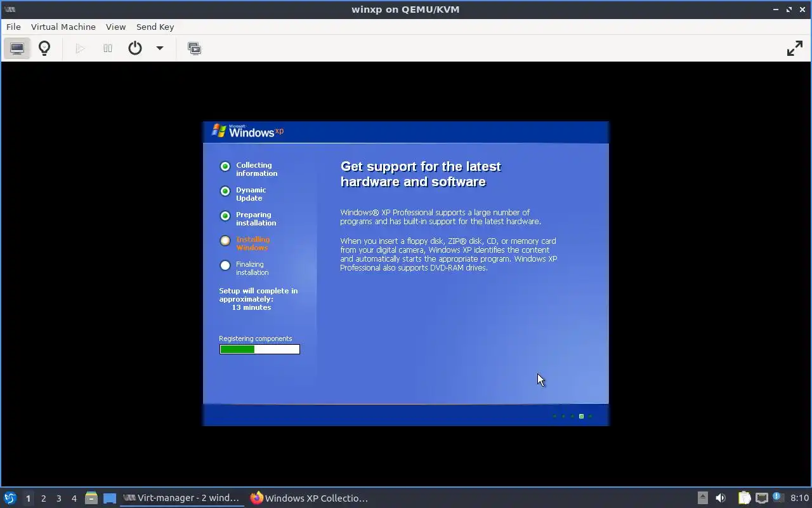Open the shutdown options dropdown arrow

pos(160,48)
